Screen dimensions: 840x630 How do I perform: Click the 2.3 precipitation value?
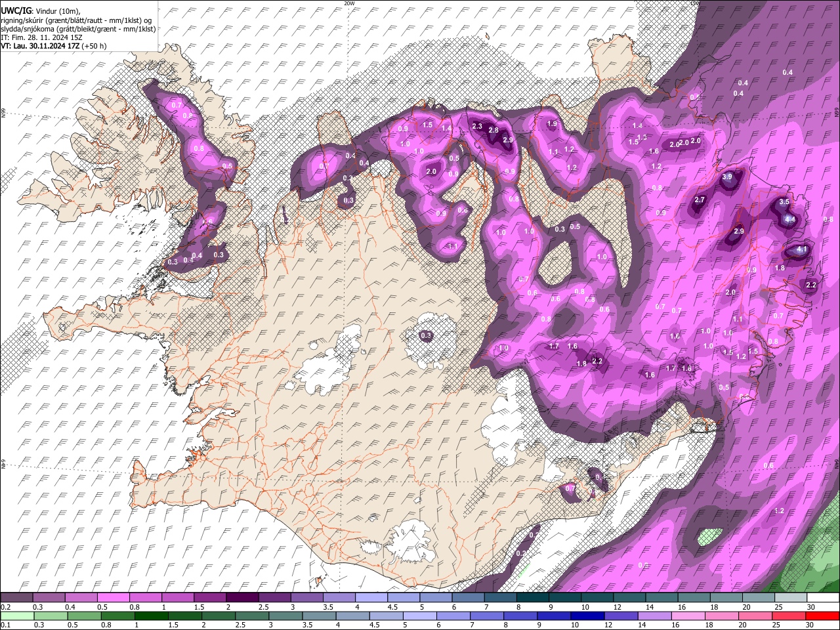[x=477, y=127]
